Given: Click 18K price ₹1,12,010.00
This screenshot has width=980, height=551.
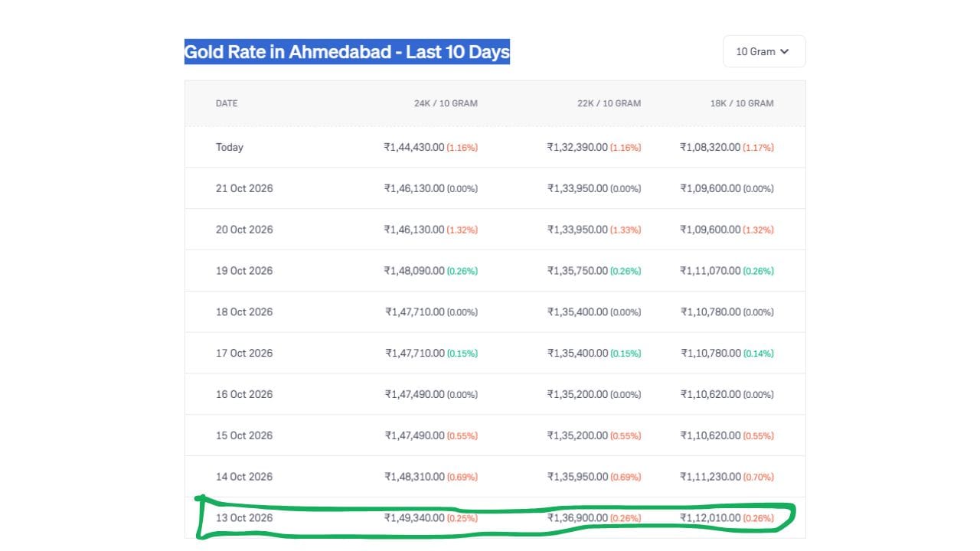Looking at the screenshot, I should coord(710,518).
